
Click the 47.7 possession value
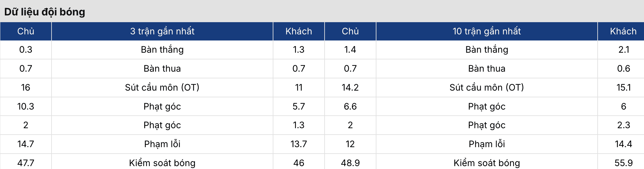coord(26,163)
